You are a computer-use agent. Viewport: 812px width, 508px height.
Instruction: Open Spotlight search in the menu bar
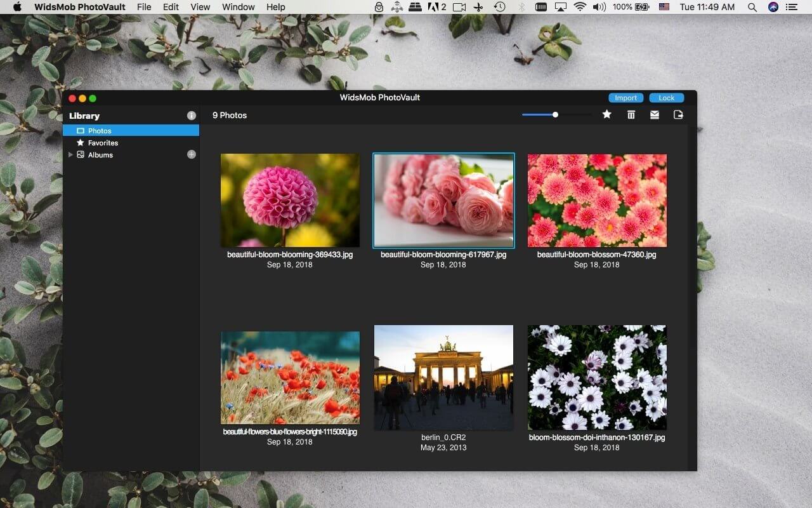click(752, 7)
